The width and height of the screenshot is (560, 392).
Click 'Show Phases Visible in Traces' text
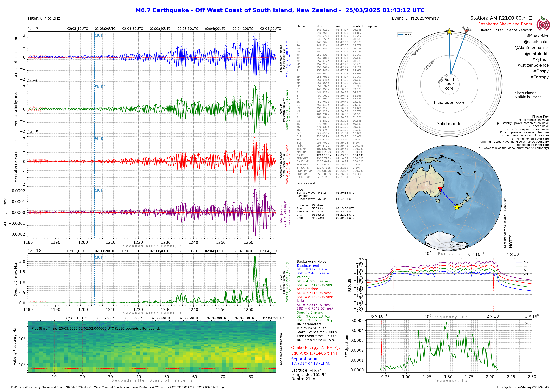click(x=528, y=95)
